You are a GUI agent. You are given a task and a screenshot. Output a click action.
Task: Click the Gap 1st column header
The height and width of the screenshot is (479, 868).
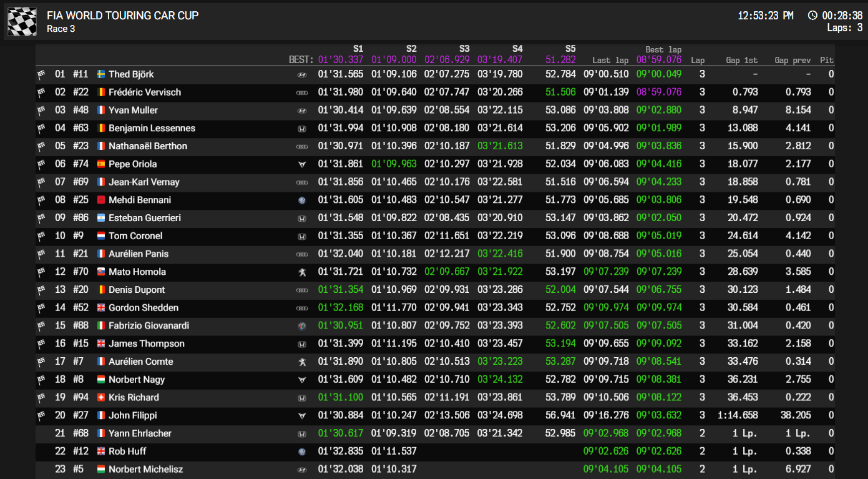(x=741, y=60)
